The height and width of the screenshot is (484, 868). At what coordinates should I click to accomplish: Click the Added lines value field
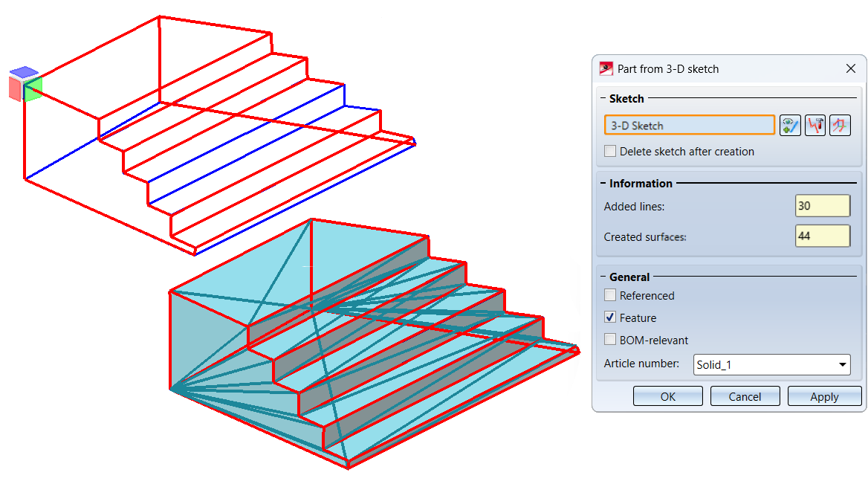822,206
